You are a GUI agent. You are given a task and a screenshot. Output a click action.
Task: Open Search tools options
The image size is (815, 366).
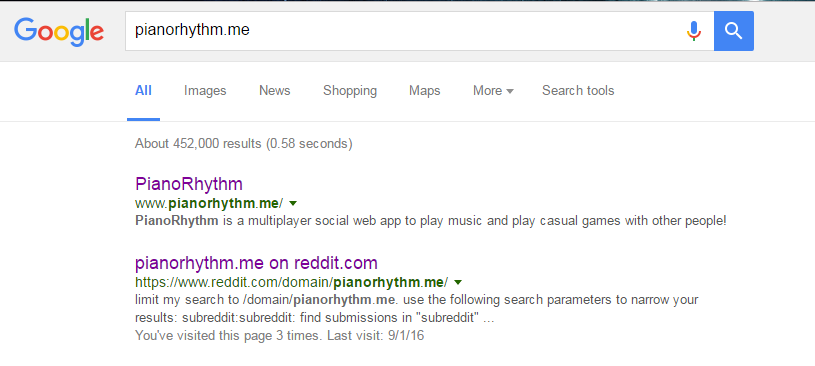click(578, 90)
